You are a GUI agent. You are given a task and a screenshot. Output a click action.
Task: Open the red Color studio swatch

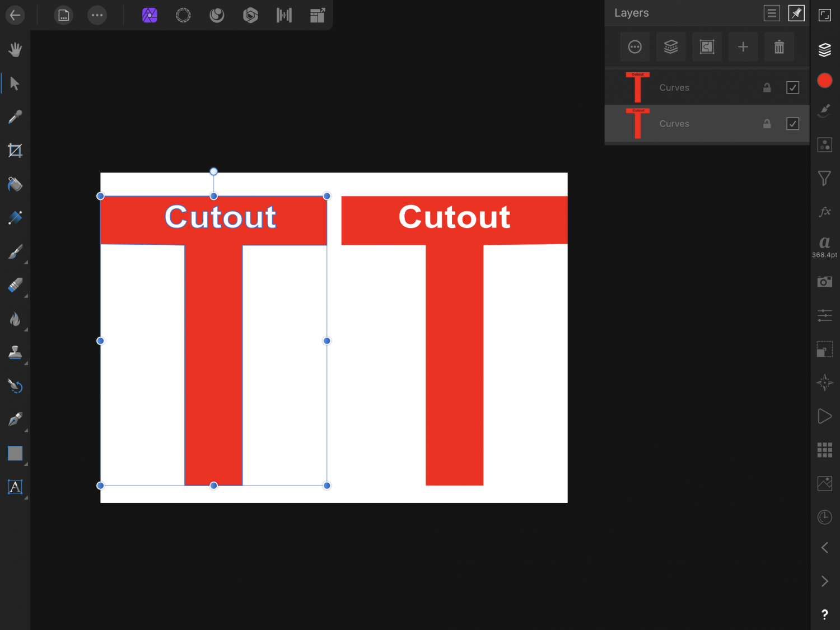825,81
